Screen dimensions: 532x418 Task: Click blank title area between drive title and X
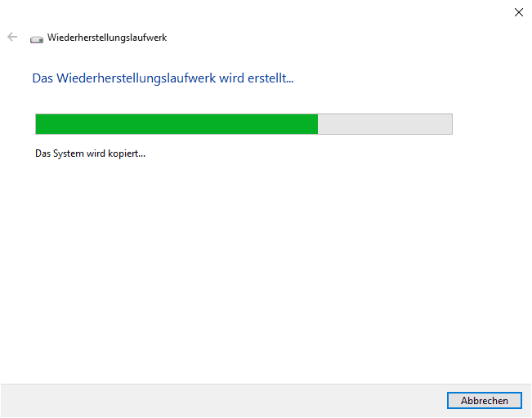point(339,38)
